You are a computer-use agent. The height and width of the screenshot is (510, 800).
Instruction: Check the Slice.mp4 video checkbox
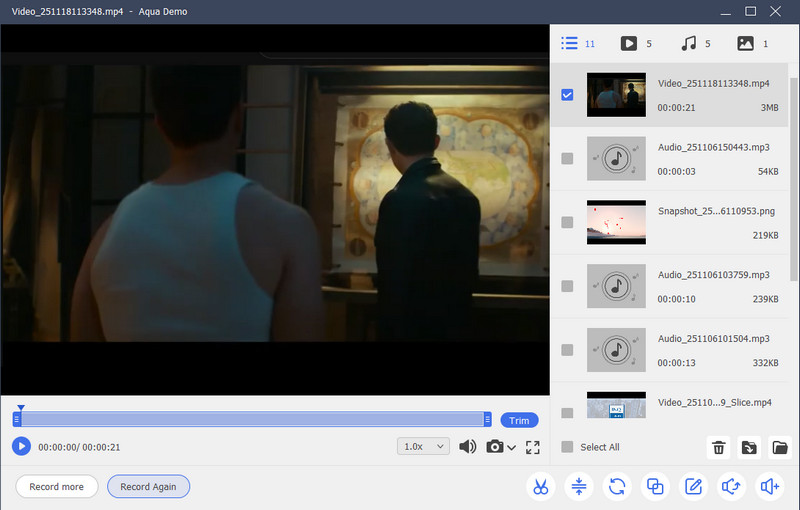[x=567, y=413]
